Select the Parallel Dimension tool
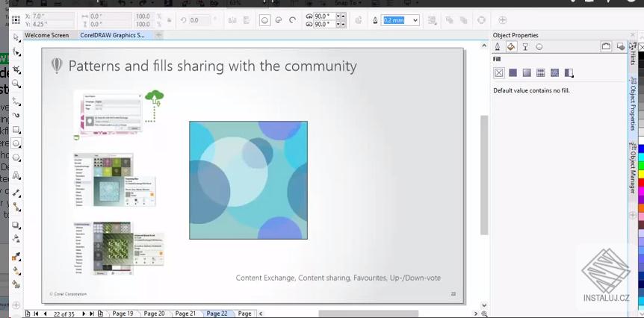Image resolution: width=644 pixels, height=318 pixels. tap(16, 192)
